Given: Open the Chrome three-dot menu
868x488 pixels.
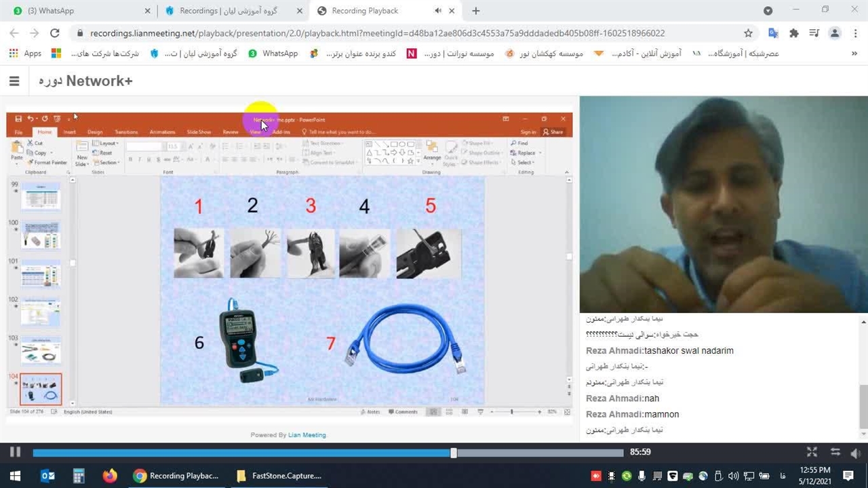Looking at the screenshot, I should coord(855,33).
